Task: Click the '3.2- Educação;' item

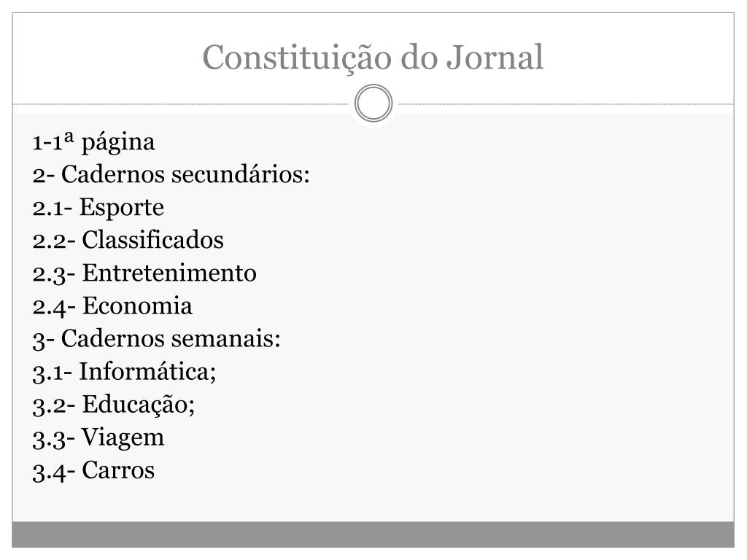Action: tap(114, 405)
